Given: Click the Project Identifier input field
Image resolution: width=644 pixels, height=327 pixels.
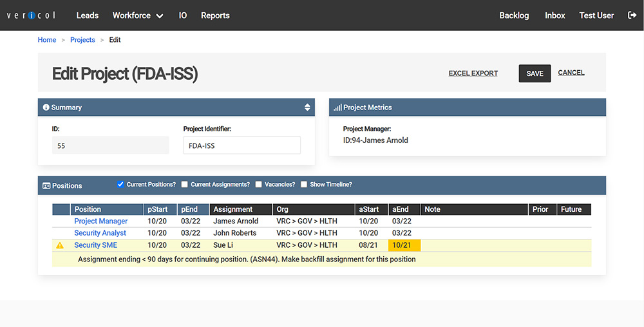Looking at the screenshot, I should pos(241,145).
